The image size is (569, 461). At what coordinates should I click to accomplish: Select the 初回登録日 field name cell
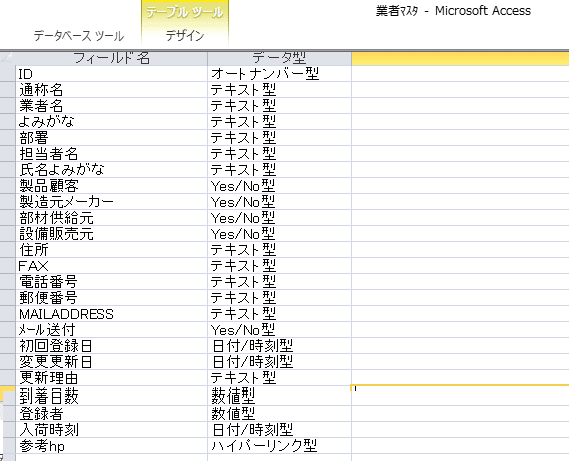111,345
